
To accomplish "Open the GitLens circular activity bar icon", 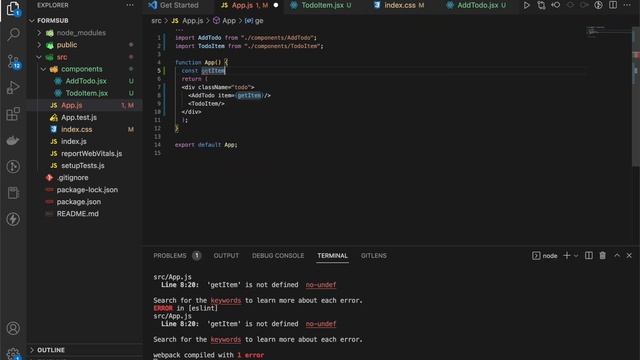I will pyautogui.click(x=13, y=167).
